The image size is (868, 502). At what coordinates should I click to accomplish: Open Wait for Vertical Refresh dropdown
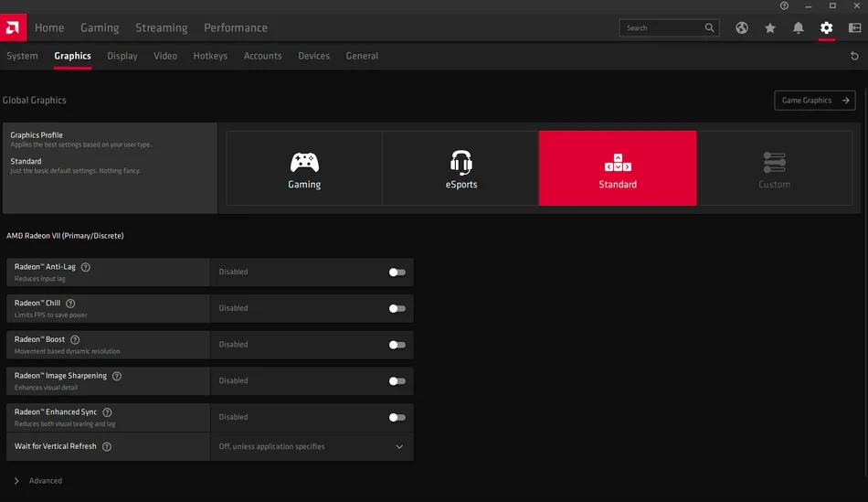(312, 446)
